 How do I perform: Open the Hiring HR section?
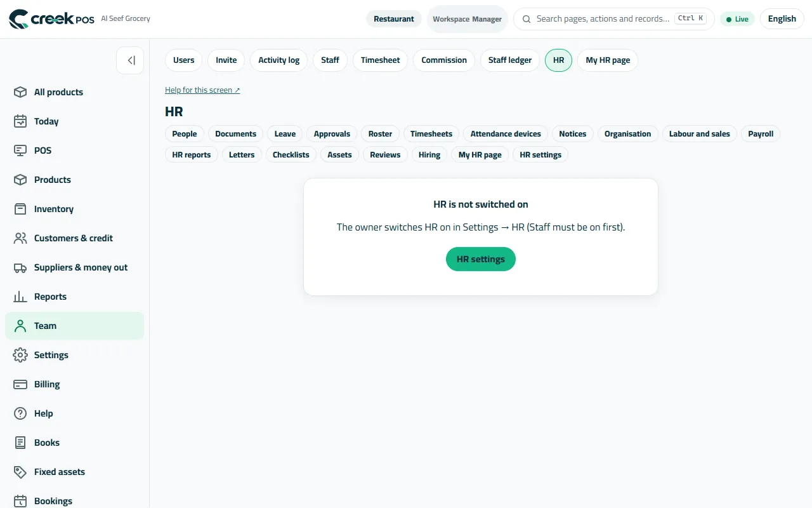coord(429,155)
